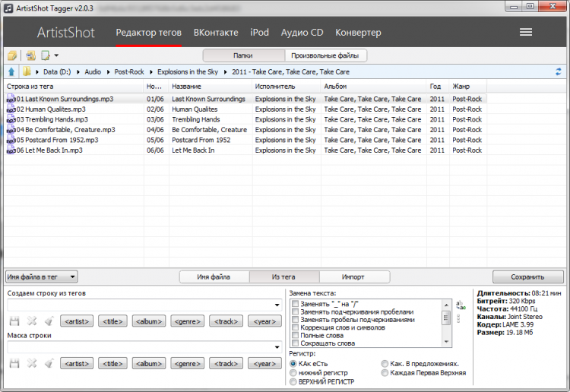Click the text replace 'ab ac' icon

click(x=460, y=305)
